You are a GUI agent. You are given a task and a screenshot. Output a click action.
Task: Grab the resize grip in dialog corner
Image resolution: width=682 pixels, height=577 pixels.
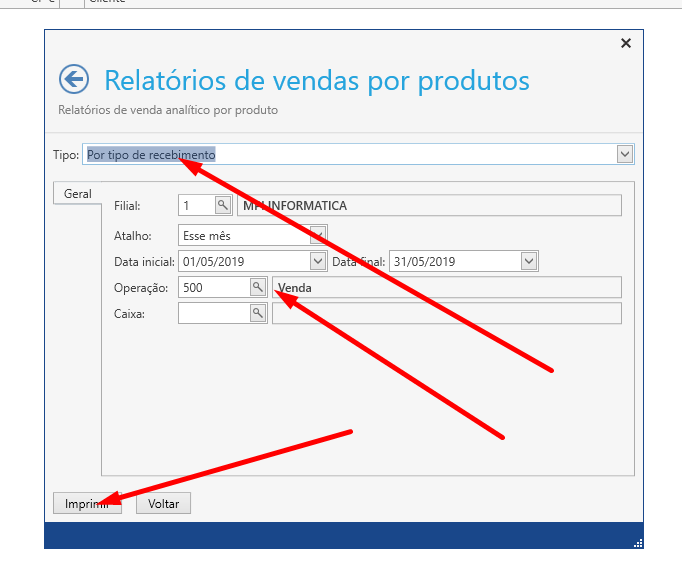[637, 543]
